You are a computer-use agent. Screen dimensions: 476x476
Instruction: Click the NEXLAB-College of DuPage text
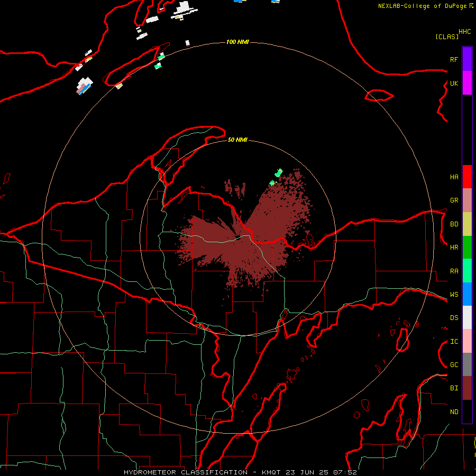(422, 6)
